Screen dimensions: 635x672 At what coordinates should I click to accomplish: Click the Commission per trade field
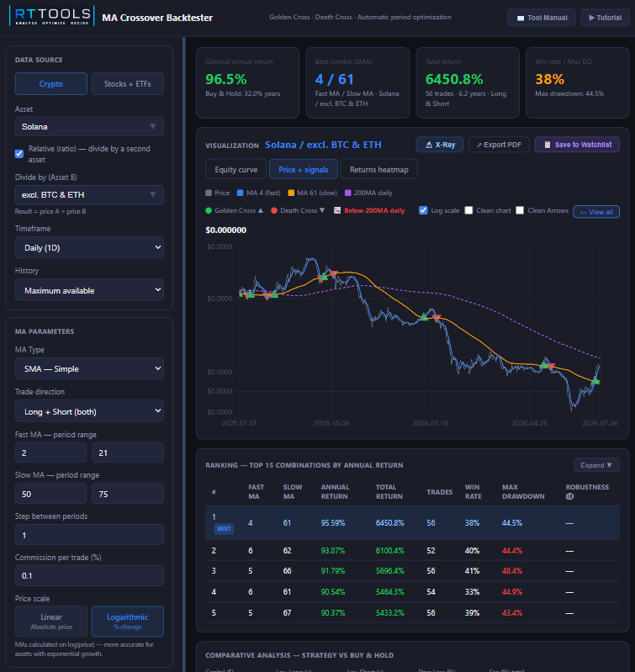coord(89,575)
